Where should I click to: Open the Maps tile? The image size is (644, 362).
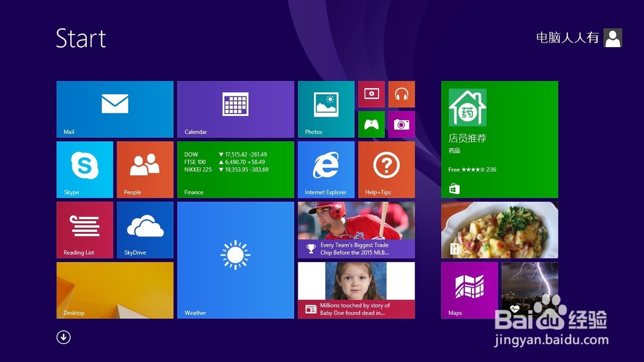click(469, 291)
